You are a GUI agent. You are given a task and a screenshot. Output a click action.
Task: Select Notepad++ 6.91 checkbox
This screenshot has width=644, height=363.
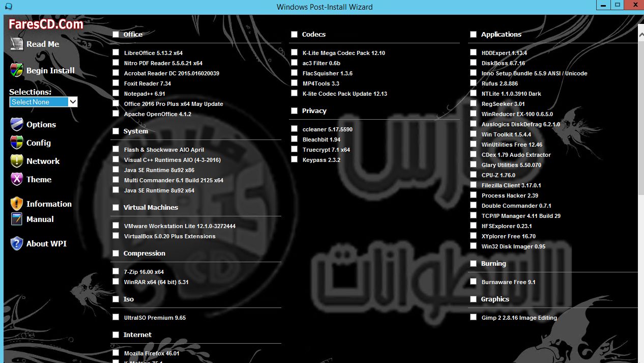[116, 93]
